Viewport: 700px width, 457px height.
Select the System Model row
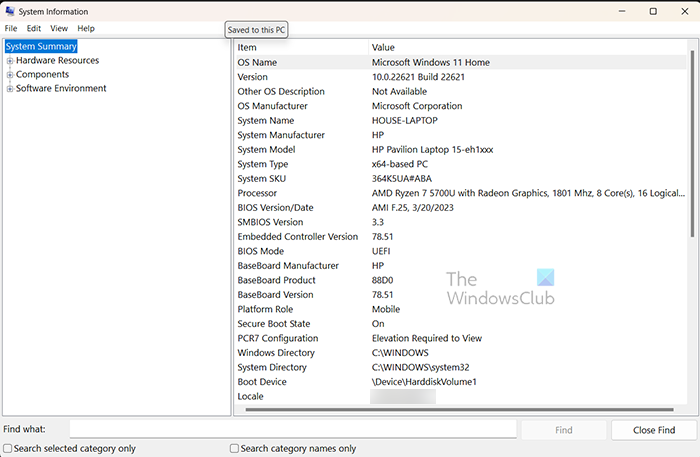pyautogui.click(x=461, y=150)
